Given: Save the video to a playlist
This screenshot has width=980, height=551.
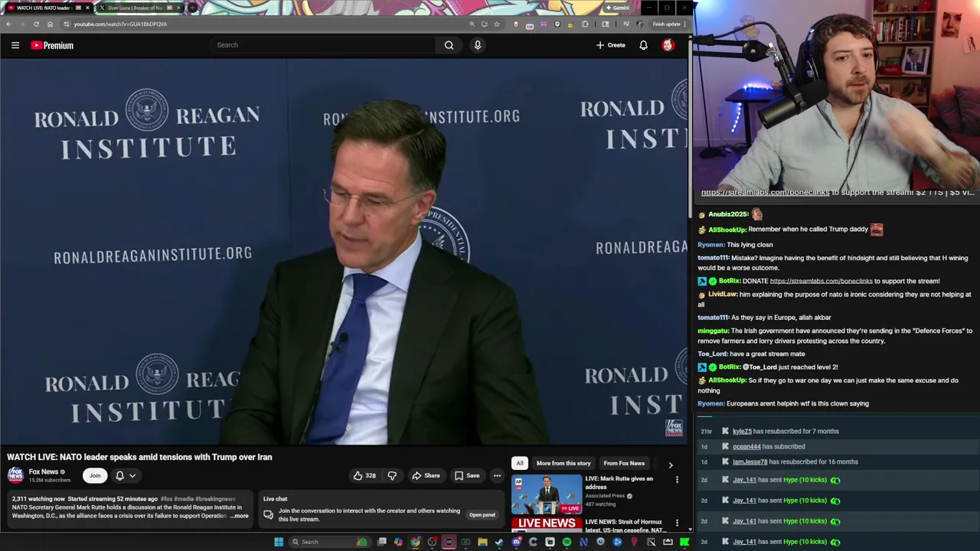Looking at the screenshot, I should click(x=467, y=475).
